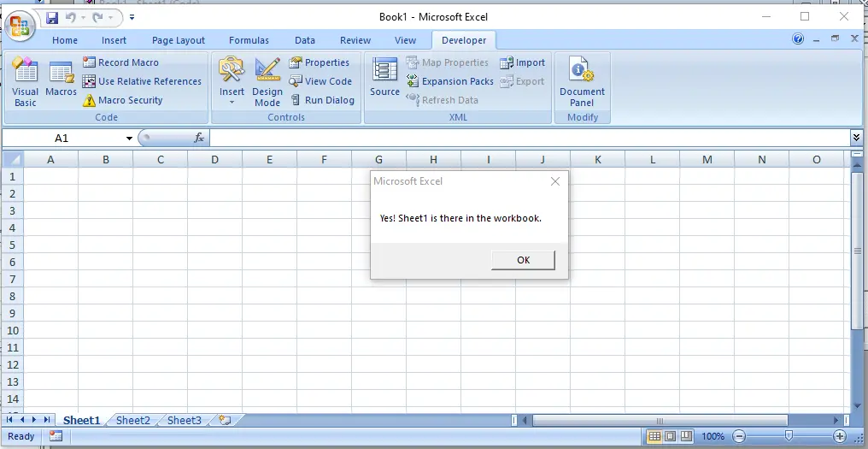Click Expansion Packs
The width and height of the screenshot is (868, 449).
(x=449, y=81)
